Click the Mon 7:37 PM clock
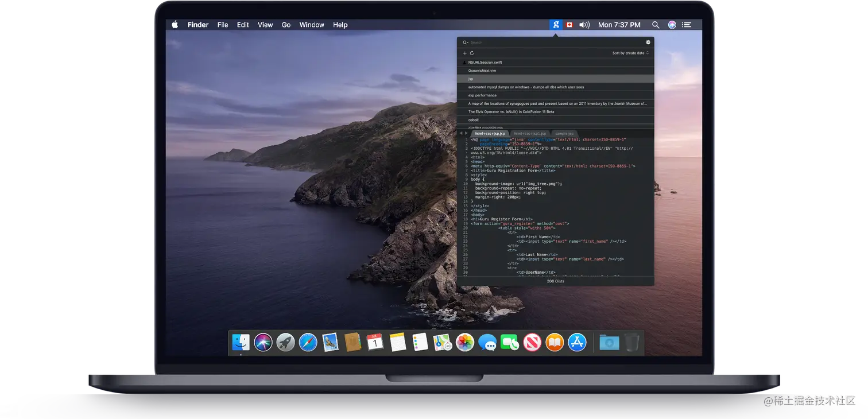The width and height of the screenshot is (868, 419). (619, 25)
